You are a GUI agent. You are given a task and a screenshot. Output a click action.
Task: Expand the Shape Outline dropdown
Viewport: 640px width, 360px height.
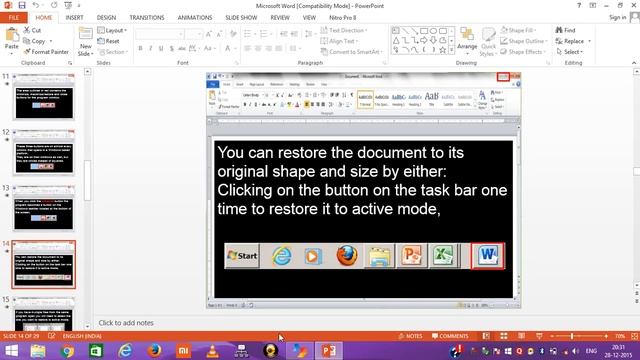[x=546, y=41]
